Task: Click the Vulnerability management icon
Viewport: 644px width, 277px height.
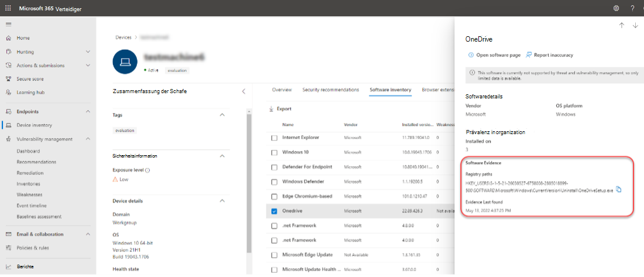Action: [x=8, y=139]
